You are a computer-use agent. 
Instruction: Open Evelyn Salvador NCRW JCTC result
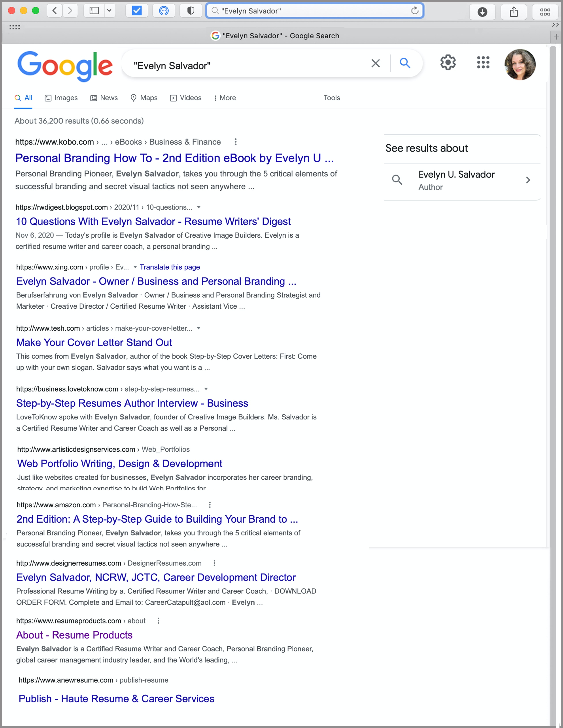point(156,578)
